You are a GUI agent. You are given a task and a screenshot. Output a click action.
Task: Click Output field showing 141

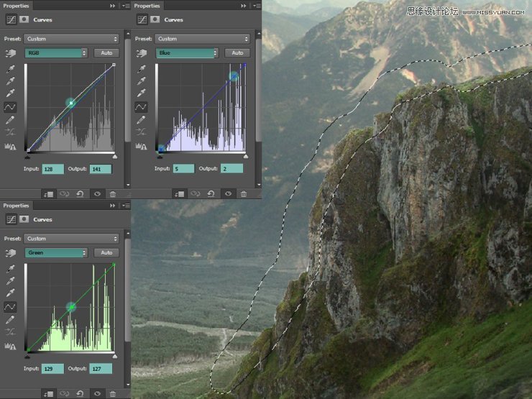101,169
